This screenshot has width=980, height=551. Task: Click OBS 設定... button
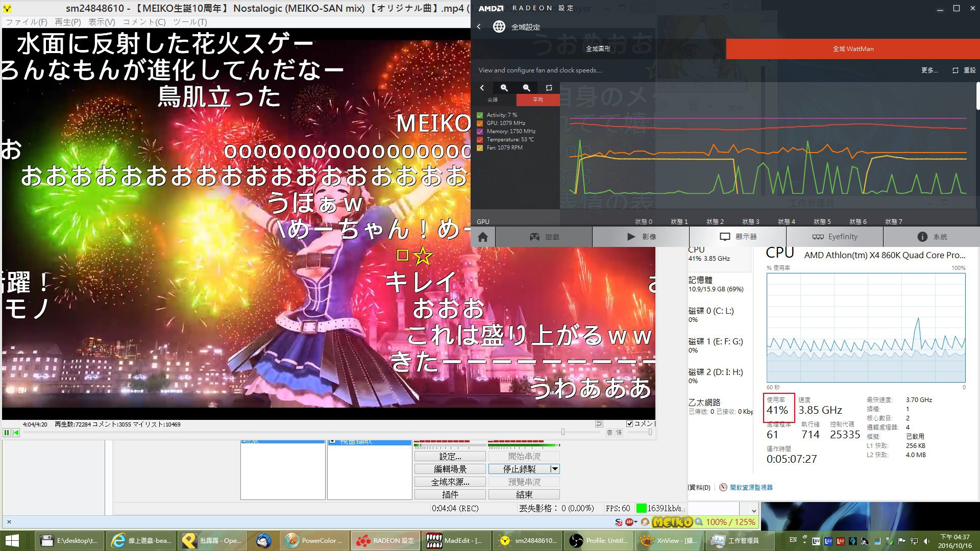(x=450, y=456)
